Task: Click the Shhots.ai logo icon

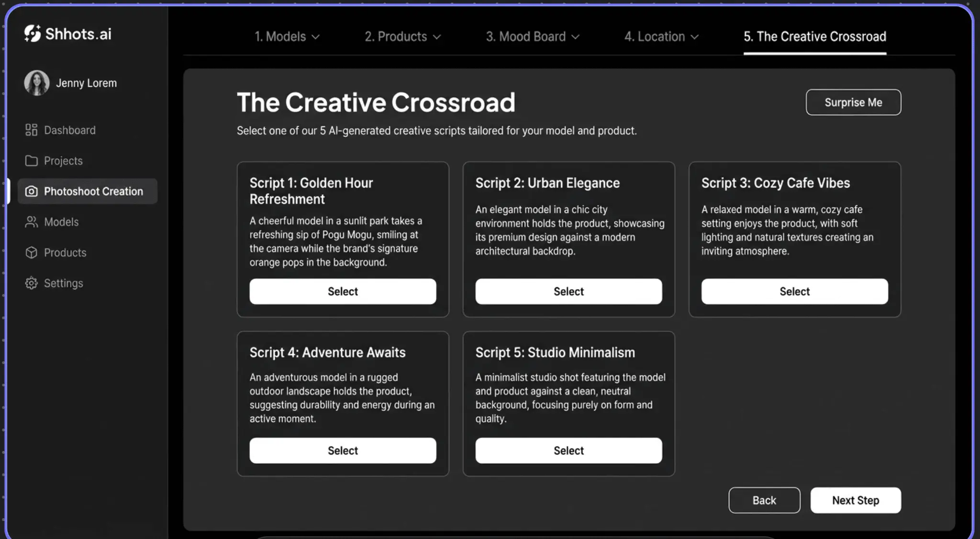Action: (33, 33)
